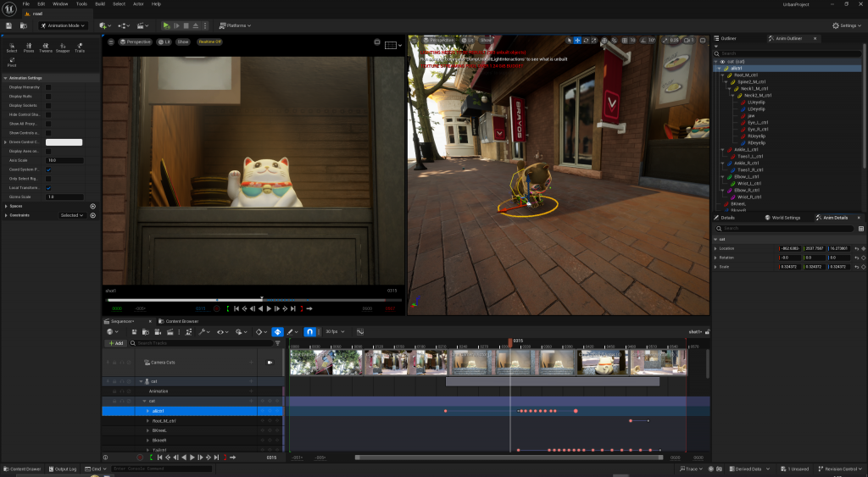Enable Display Hierarchy checkbox
The height and width of the screenshot is (477, 868).
pyautogui.click(x=48, y=87)
